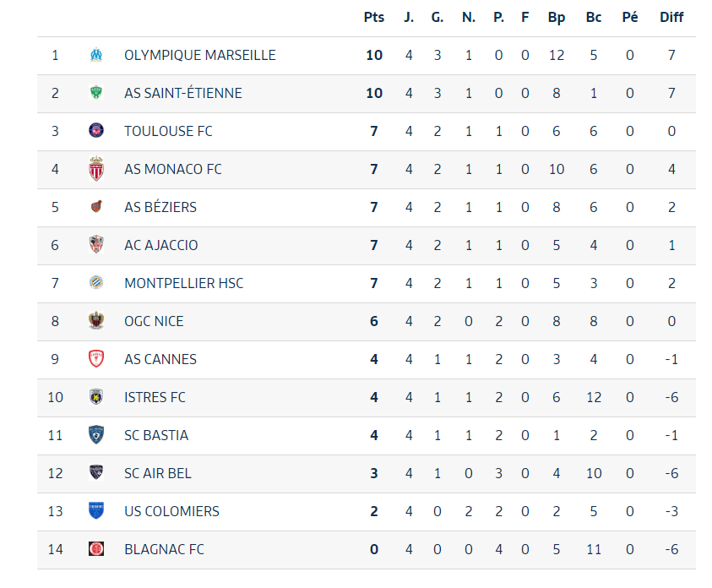
Task: Click the Montpellier HSC logo
Action: point(96,283)
